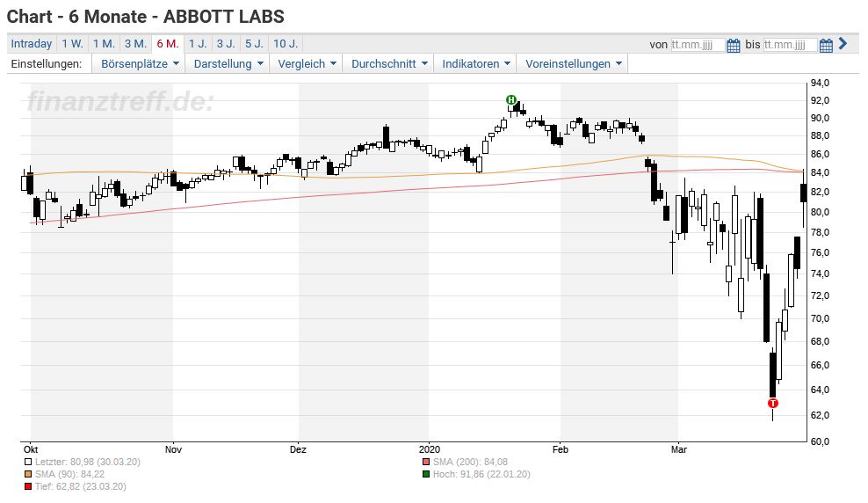This screenshot has height=503, width=868.
Task: Select the 1 J. time range
Action: coord(198,44)
